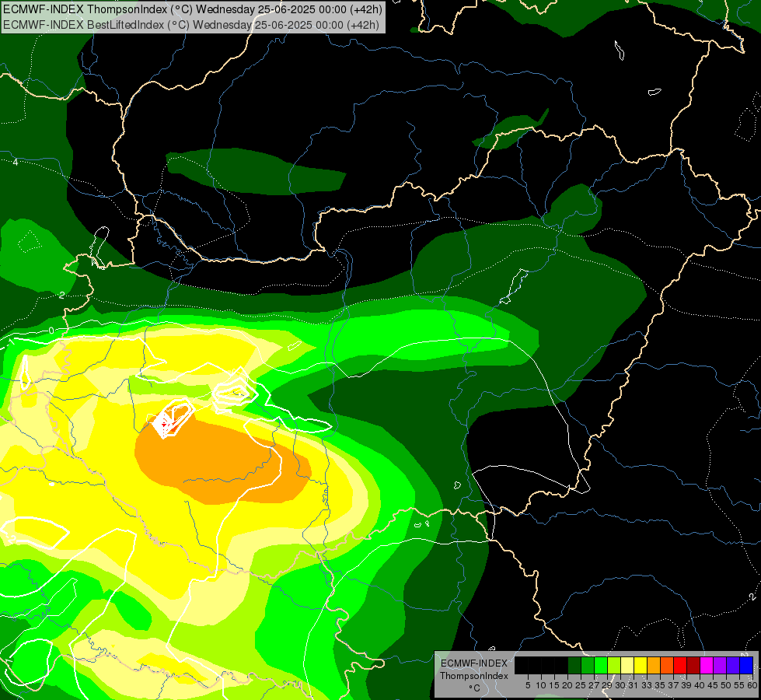Click the dark red 39-40 legend swatch
The image size is (761, 700).
click(x=693, y=665)
